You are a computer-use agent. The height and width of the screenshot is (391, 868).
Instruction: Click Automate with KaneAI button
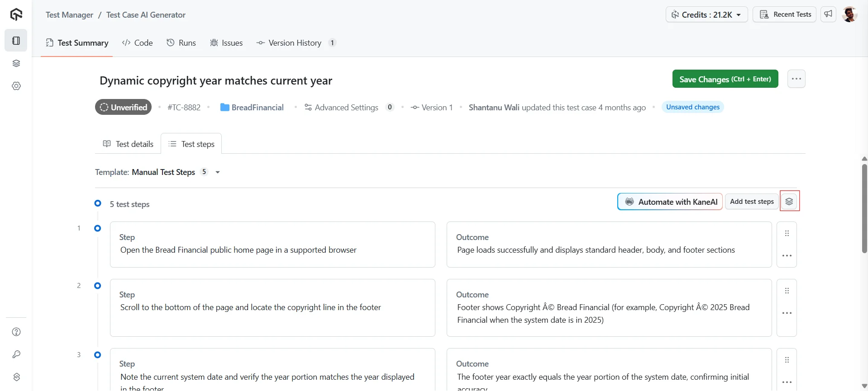[670, 202]
